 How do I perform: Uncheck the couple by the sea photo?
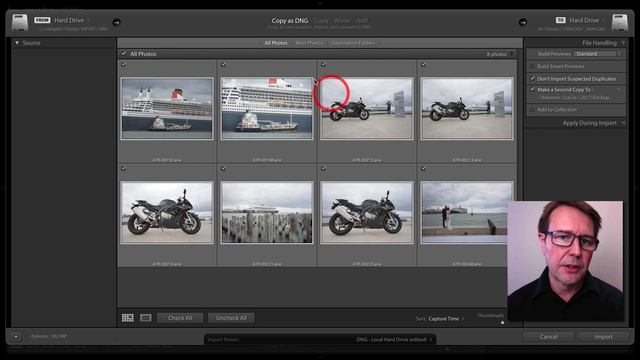coord(424,169)
